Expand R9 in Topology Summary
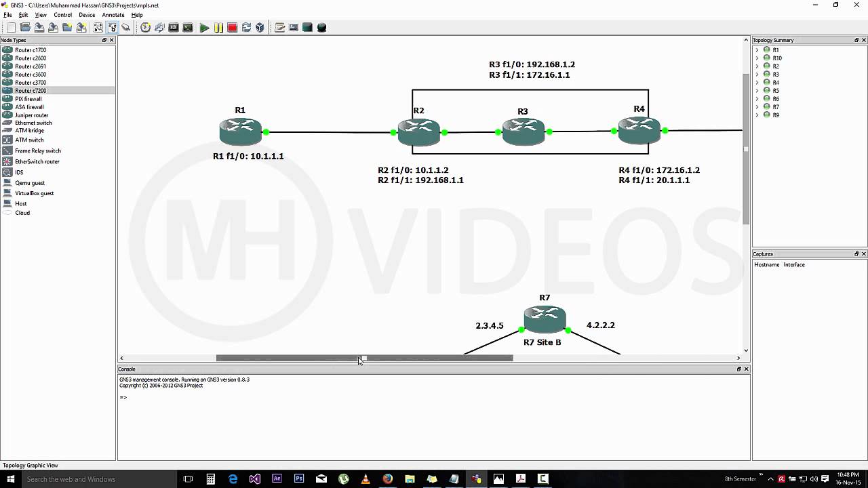 click(x=757, y=115)
